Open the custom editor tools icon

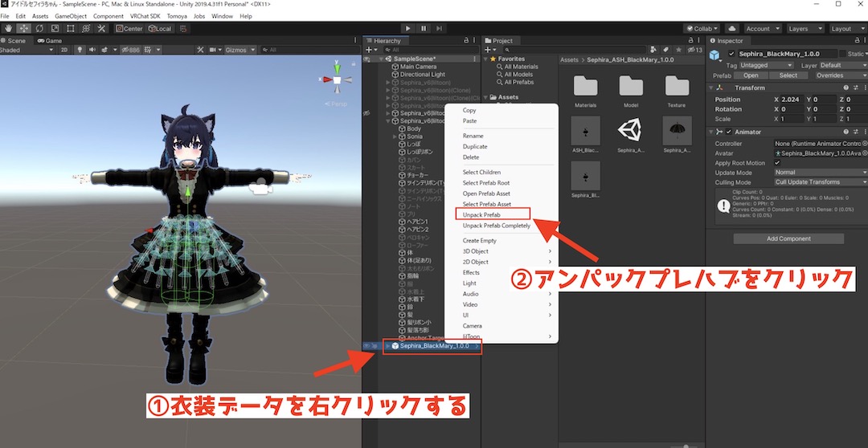(x=101, y=28)
